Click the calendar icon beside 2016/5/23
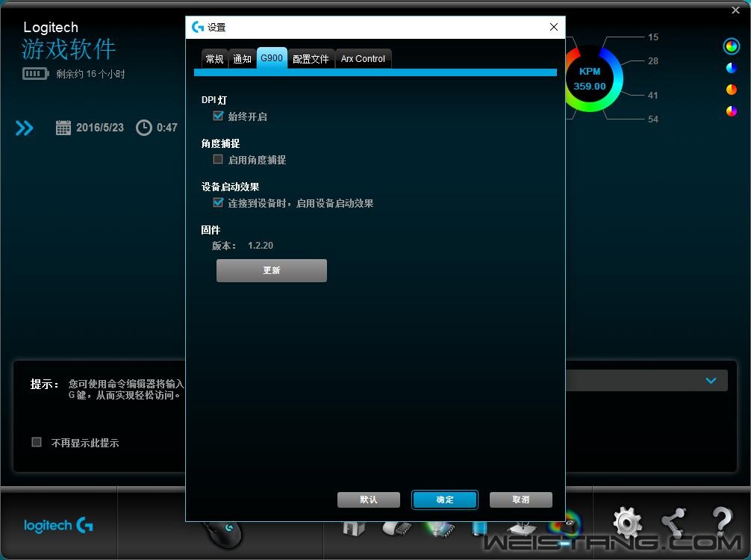The height and width of the screenshot is (560, 751). click(63, 128)
